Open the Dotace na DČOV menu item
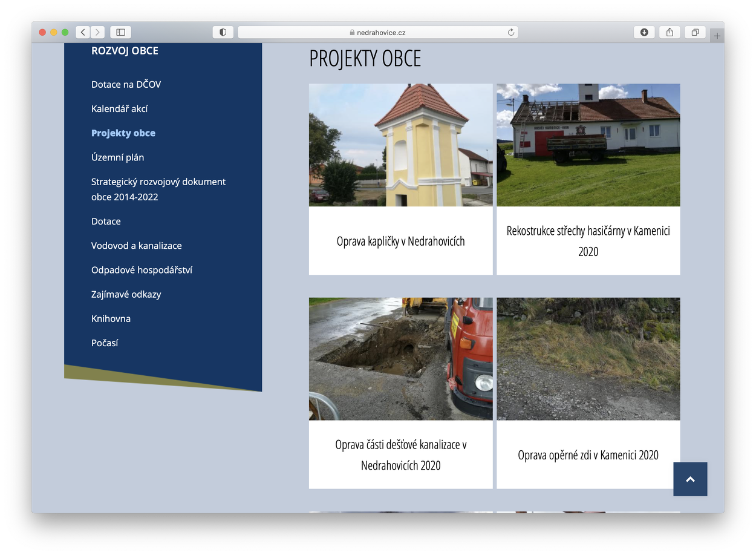 126,85
